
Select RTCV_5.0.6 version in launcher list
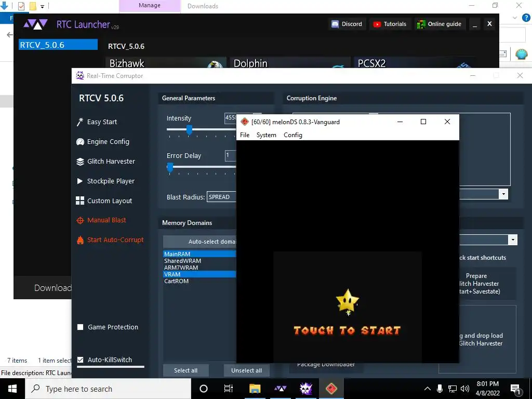(x=58, y=45)
